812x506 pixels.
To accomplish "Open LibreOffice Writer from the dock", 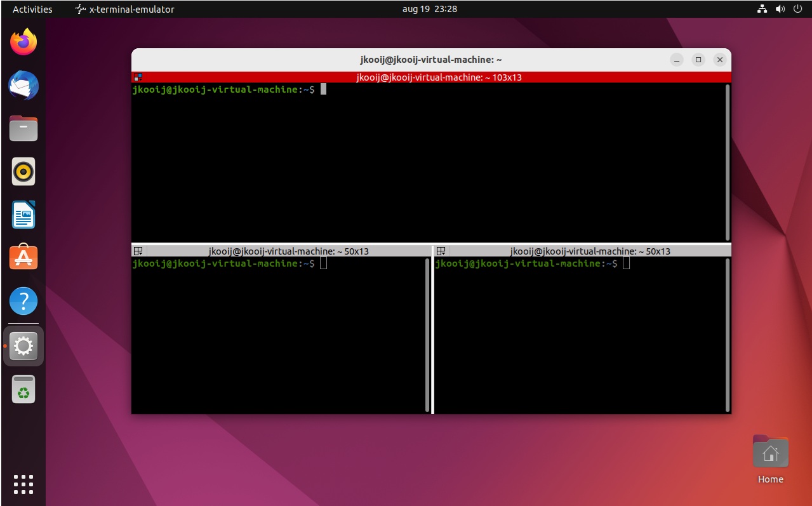I will click(x=23, y=215).
